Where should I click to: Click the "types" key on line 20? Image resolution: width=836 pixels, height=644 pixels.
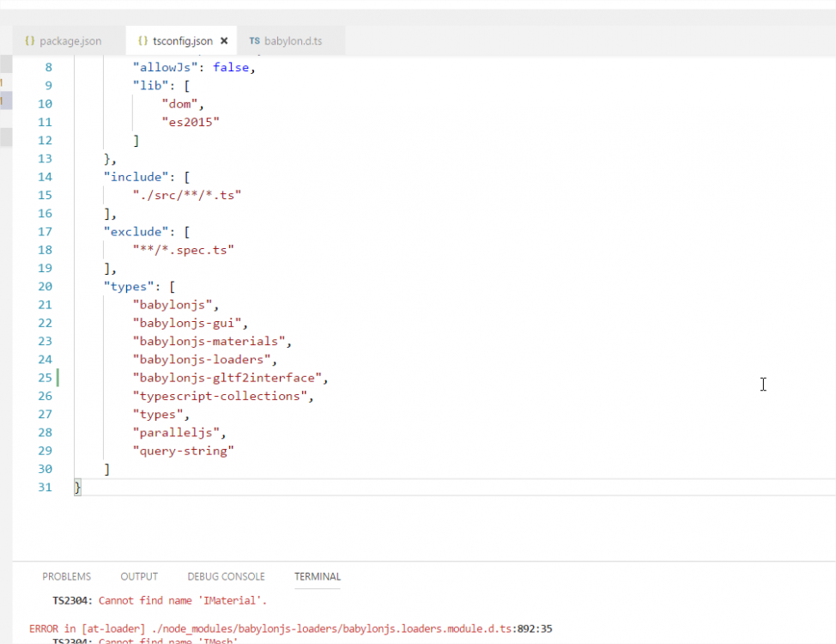[129, 287]
